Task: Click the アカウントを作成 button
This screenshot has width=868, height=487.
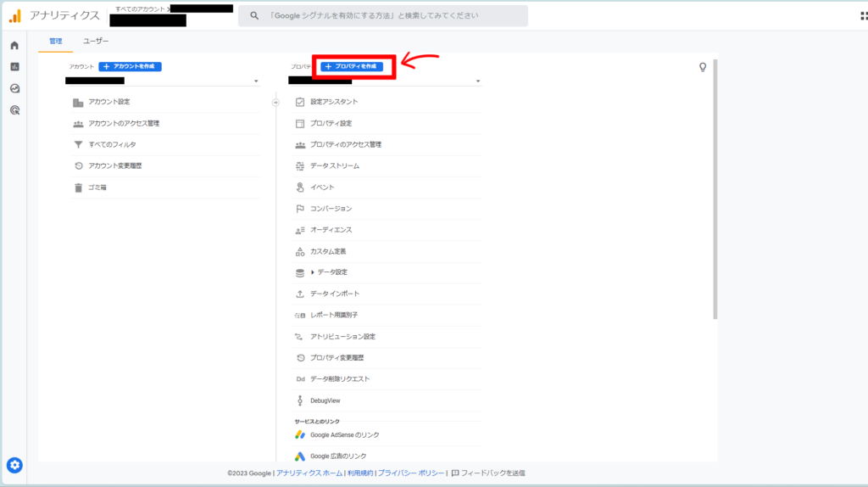Action: click(x=130, y=66)
